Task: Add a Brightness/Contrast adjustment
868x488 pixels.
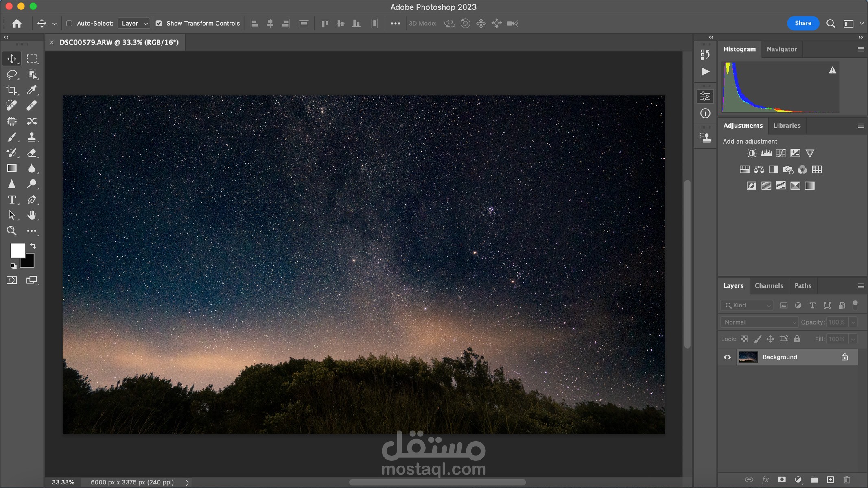Action: (752, 153)
